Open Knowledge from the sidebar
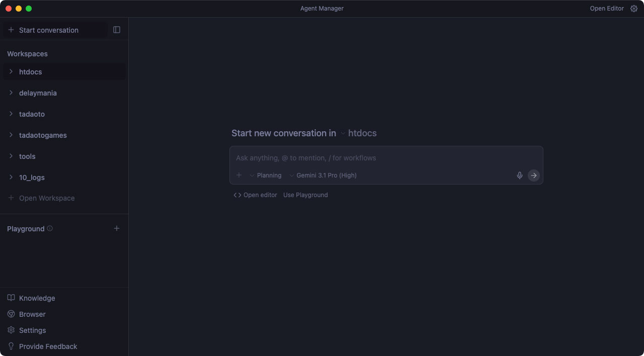This screenshot has width=644, height=356. coord(37,298)
